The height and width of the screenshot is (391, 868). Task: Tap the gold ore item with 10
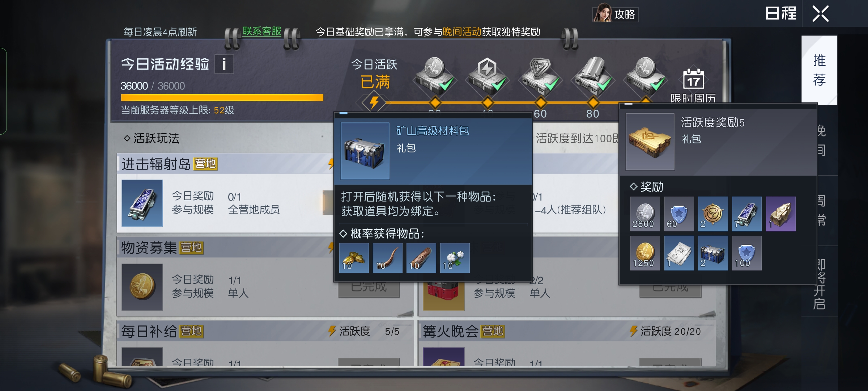tap(354, 258)
